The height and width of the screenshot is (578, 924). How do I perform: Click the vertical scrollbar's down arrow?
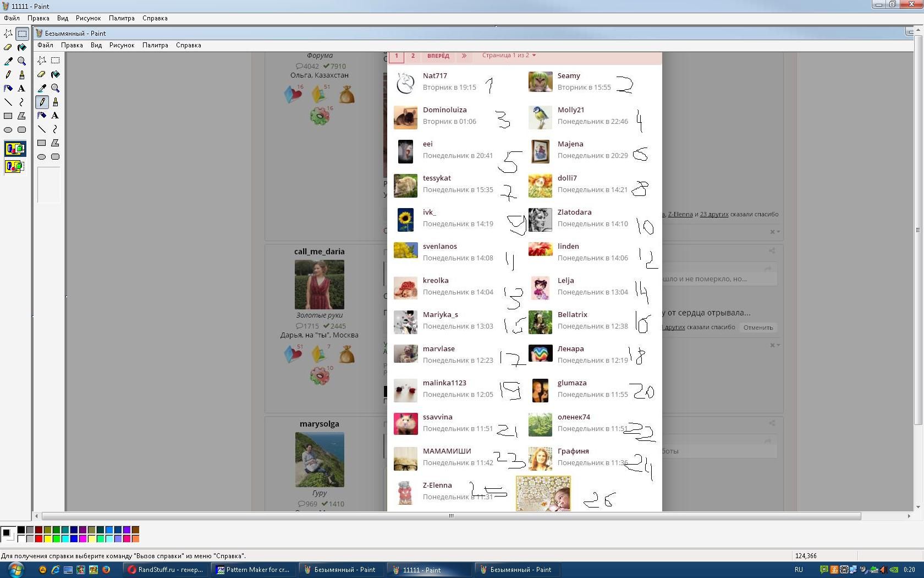click(x=917, y=507)
